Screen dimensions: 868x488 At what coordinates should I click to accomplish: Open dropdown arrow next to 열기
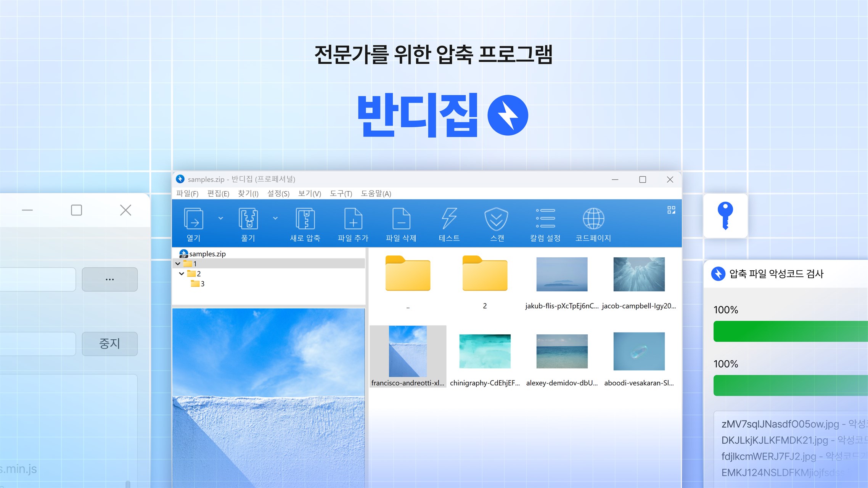coord(220,218)
